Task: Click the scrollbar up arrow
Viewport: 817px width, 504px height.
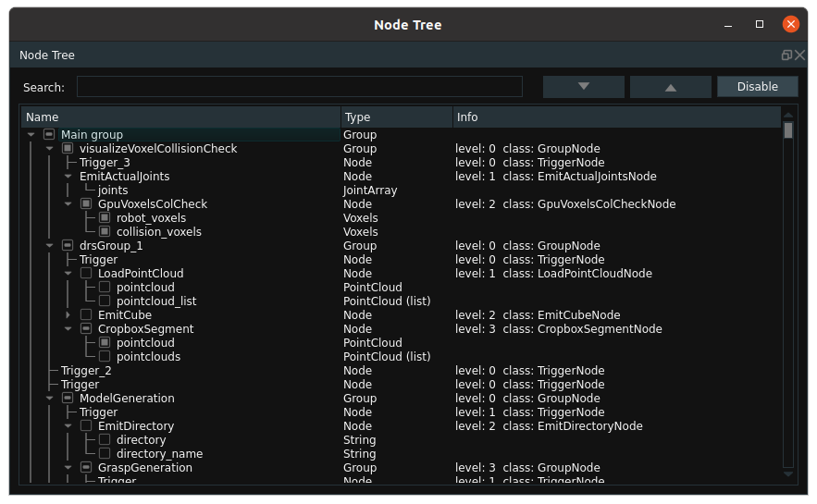Action: 788,115
